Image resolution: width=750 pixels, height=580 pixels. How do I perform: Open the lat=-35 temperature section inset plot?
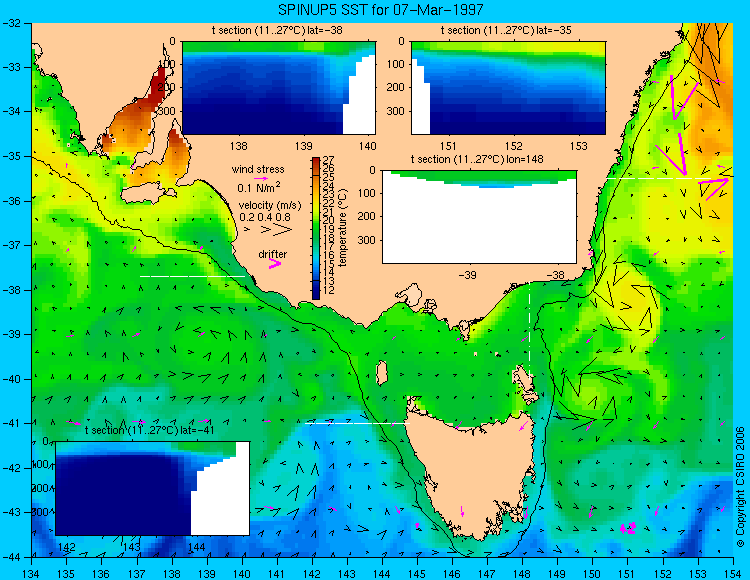click(x=508, y=88)
